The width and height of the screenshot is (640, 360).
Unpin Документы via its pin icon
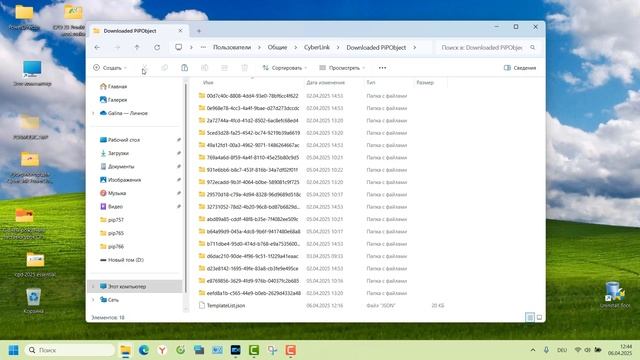tap(179, 167)
